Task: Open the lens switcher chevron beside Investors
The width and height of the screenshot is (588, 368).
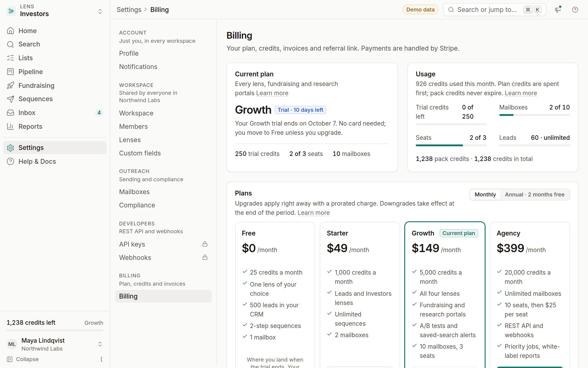Action: (100, 11)
